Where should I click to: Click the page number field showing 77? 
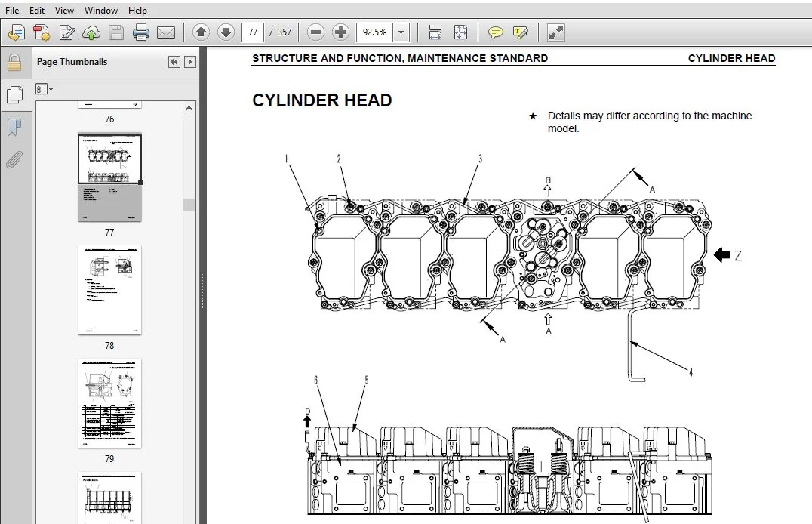253,32
